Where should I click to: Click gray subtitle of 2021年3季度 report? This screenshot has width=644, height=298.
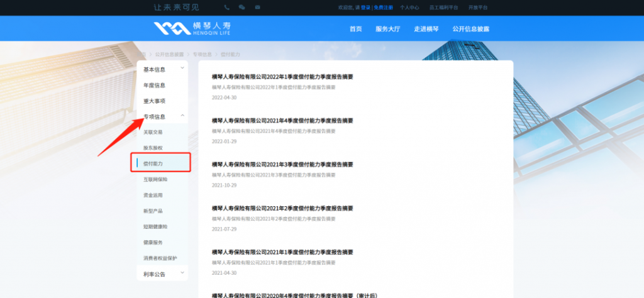tap(274, 175)
